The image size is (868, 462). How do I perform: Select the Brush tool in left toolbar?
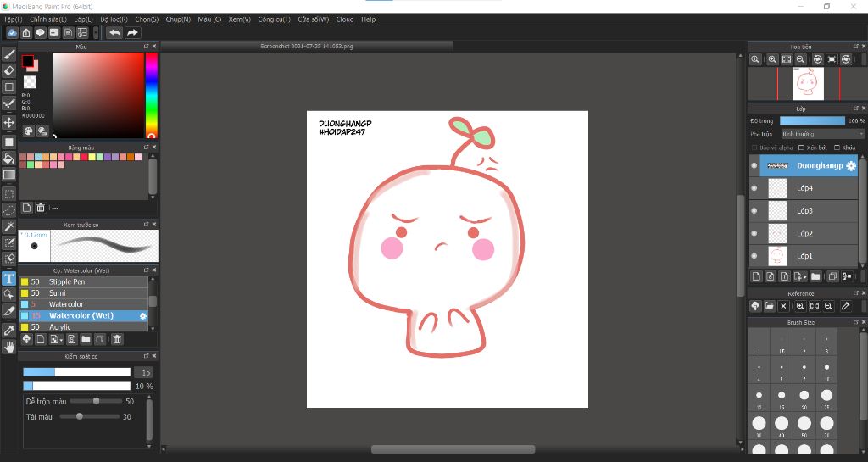(8, 54)
